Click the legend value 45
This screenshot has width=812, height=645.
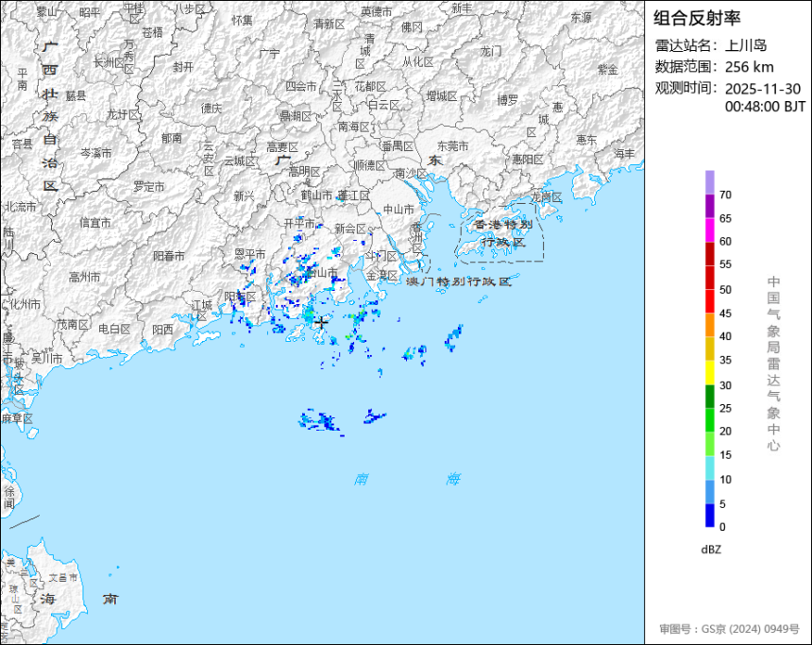(725, 314)
